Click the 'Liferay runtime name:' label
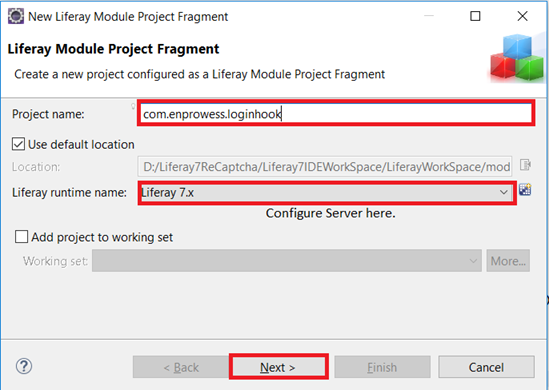Screen dimensions: 549x390 pyautogui.click(x=69, y=193)
